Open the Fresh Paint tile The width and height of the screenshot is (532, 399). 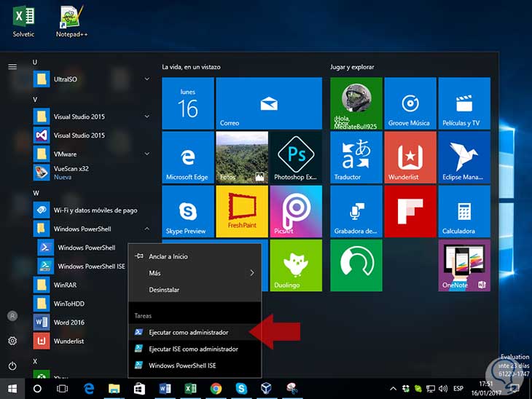(x=242, y=211)
